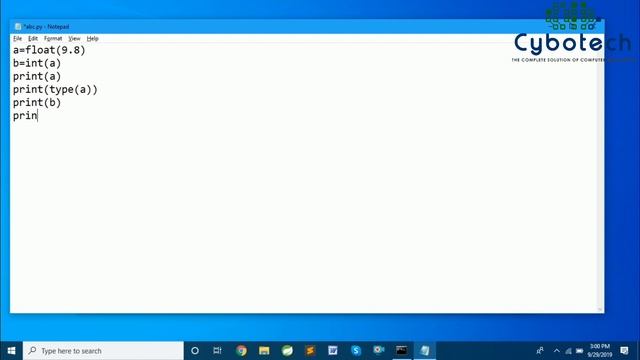Image resolution: width=640 pixels, height=360 pixels.
Task: Open the View menu
Action: (74, 38)
